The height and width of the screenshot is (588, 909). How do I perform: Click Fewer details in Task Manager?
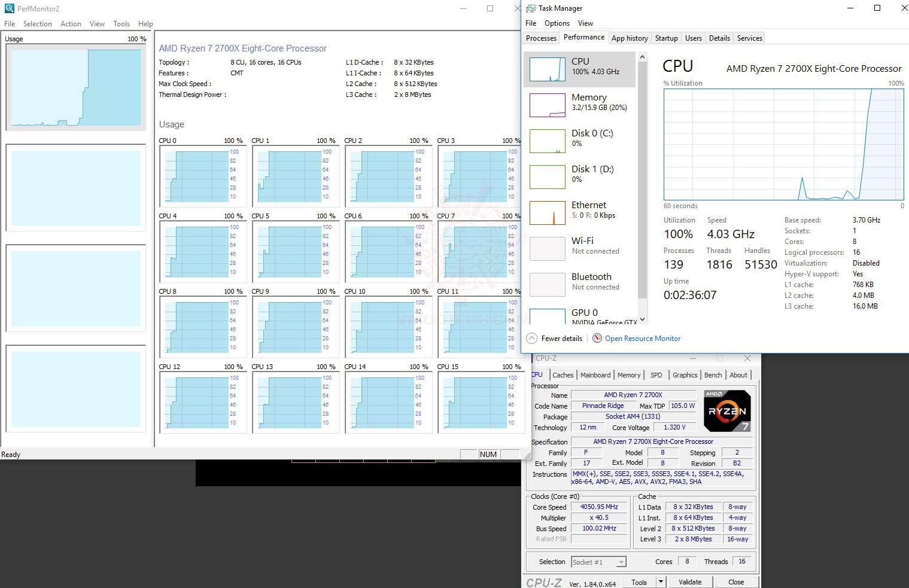(x=555, y=339)
